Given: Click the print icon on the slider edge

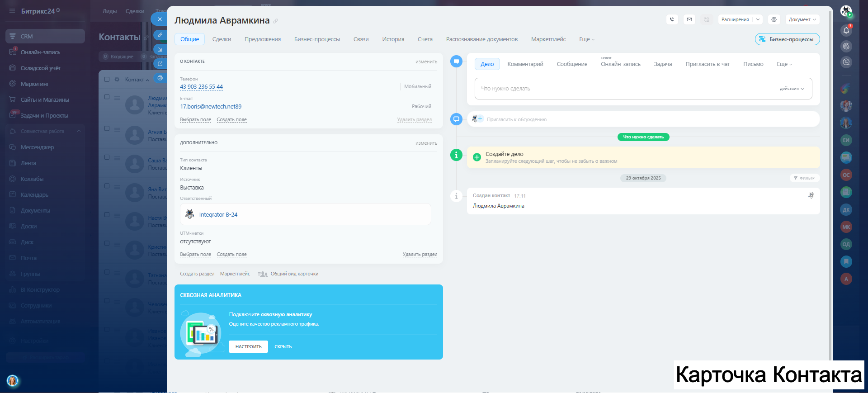Looking at the screenshot, I should pos(160,78).
